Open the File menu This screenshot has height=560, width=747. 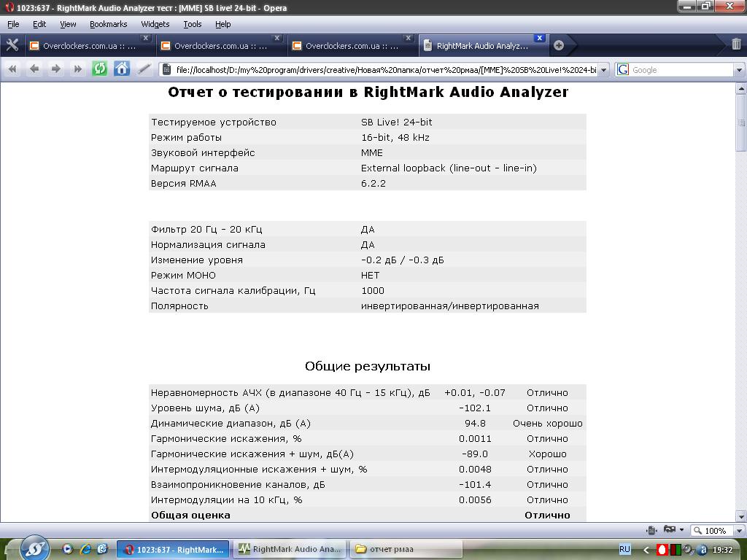click(x=13, y=24)
